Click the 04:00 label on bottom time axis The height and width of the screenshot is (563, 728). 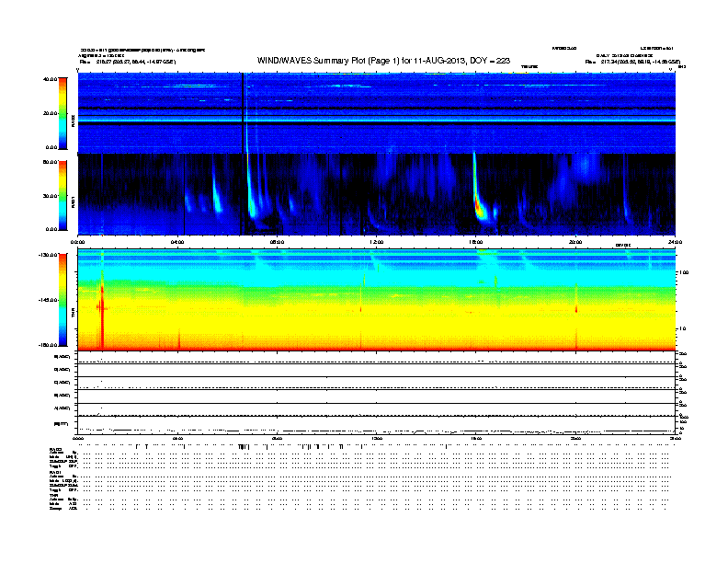coord(177,438)
